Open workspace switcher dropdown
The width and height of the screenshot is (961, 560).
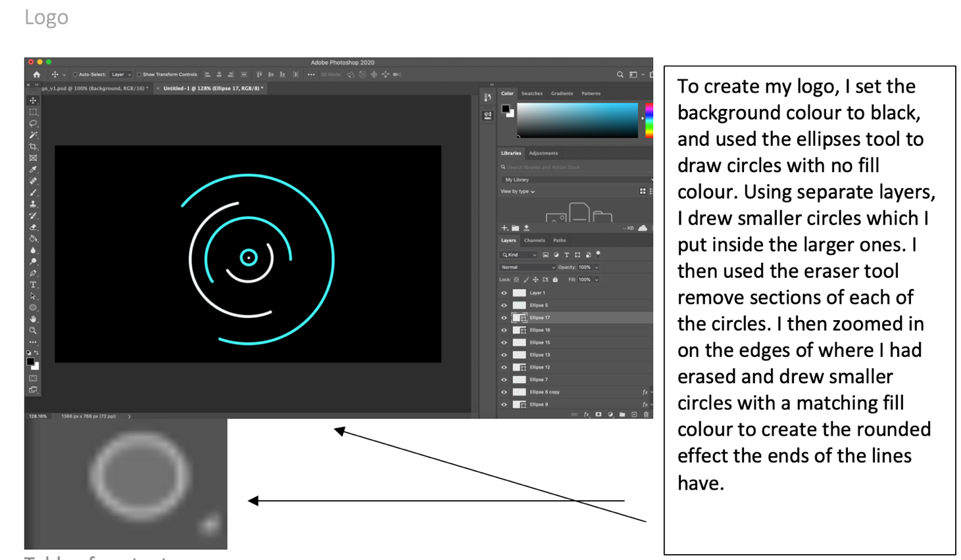(635, 75)
